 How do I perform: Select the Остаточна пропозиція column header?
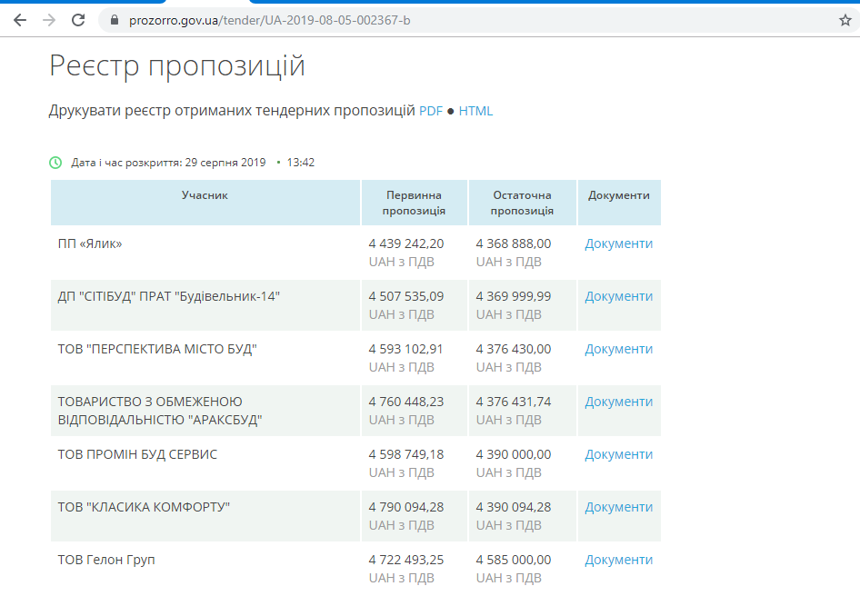click(x=522, y=203)
